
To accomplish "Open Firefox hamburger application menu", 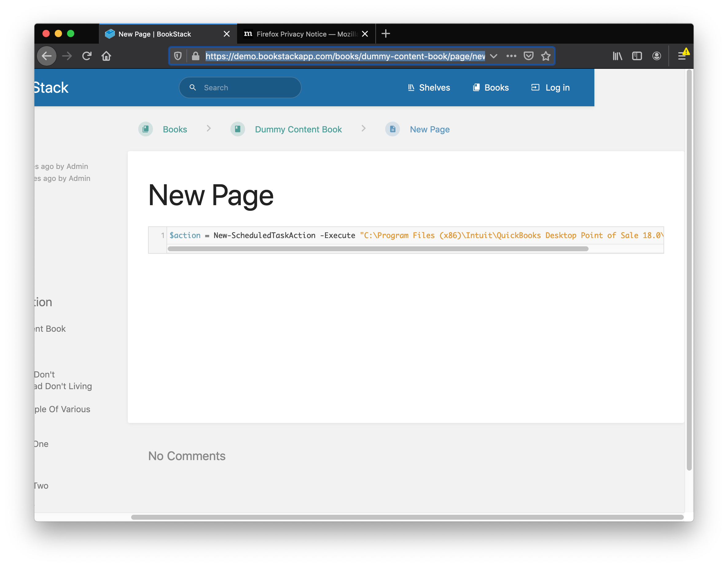I will pyautogui.click(x=682, y=56).
